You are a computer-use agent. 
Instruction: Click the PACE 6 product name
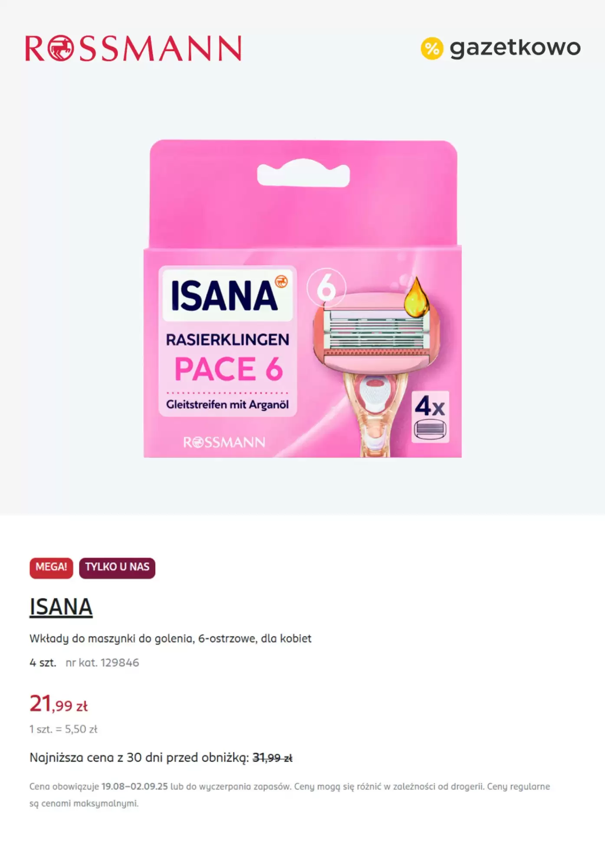click(x=229, y=369)
